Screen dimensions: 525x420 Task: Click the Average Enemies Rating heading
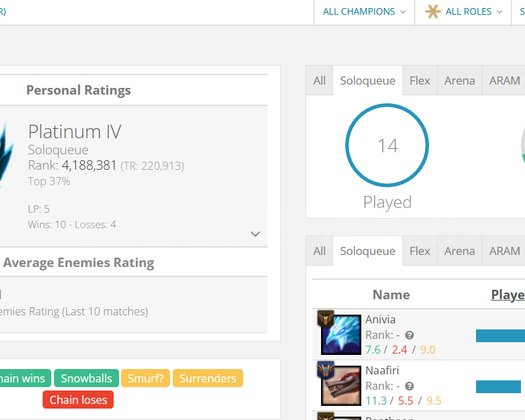point(79,262)
